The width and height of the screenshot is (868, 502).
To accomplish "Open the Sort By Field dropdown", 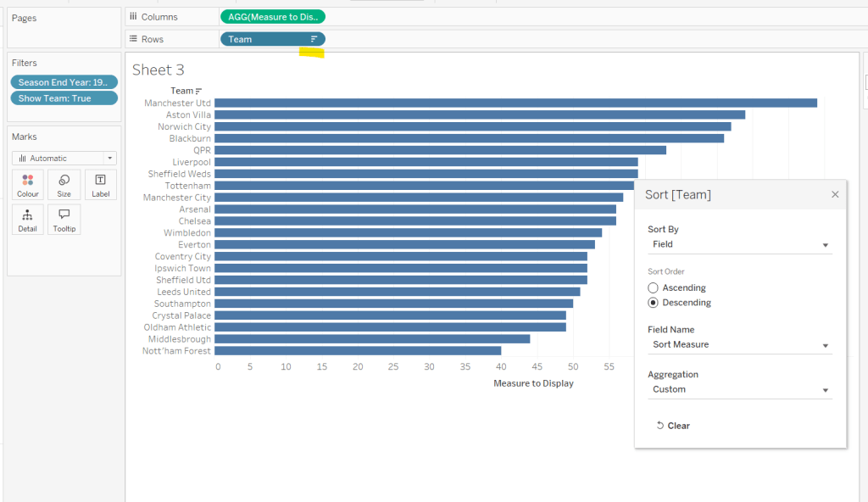I will coord(739,244).
